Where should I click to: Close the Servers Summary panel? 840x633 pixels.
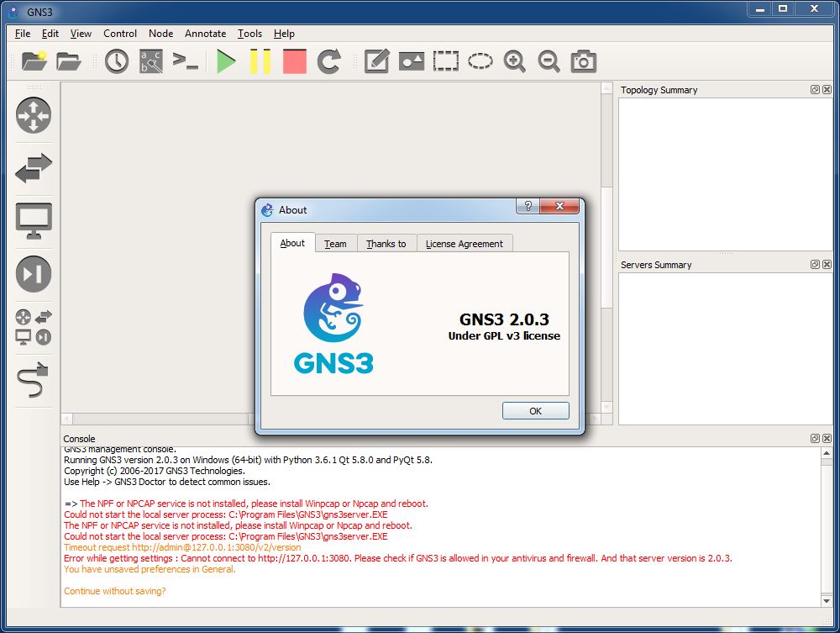827,264
